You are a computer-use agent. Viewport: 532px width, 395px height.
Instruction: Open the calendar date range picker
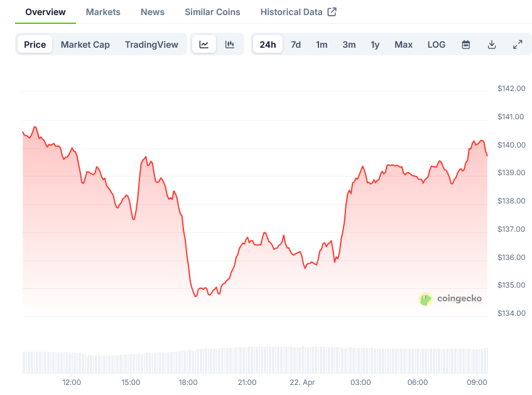[466, 45]
